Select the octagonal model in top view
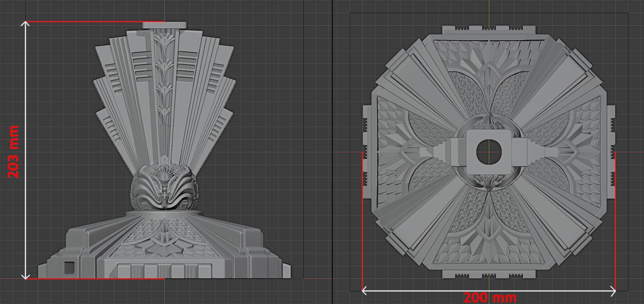Viewport: 644px width, 304px height. pyautogui.click(x=489, y=152)
